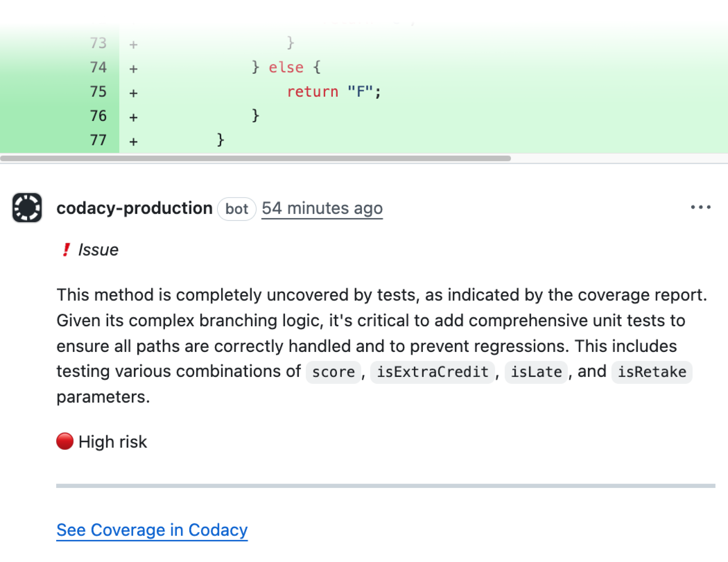This screenshot has width=728, height=562.
Task: Select the score parameter code chip
Action: point(332,372)
